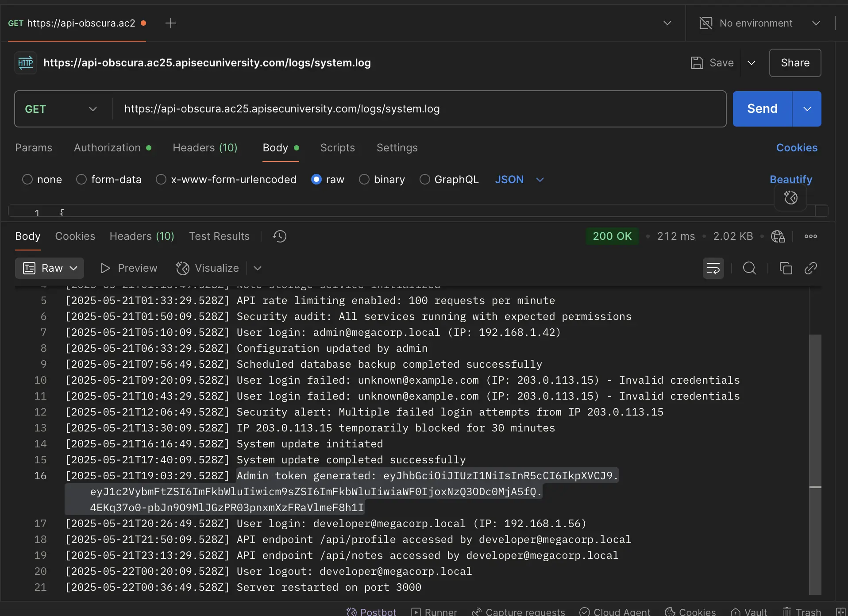Switch to the Params tab
Viewport: 848px width, 616px height.
[34, 148]
